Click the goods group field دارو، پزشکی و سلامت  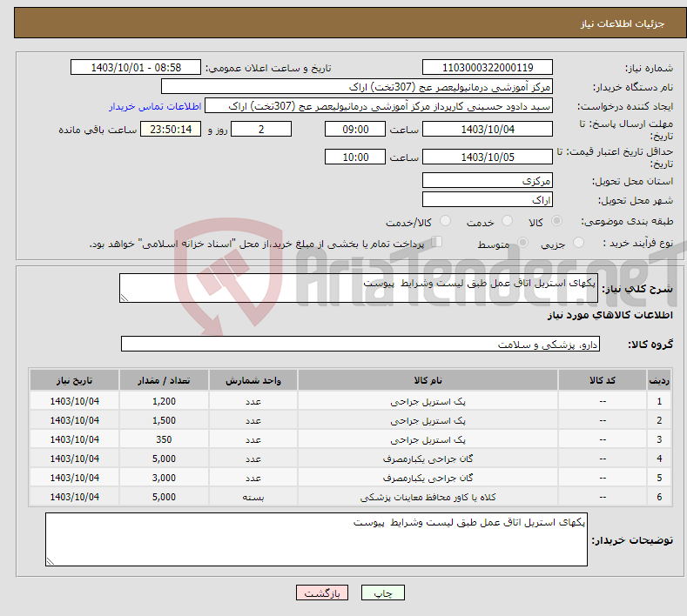coord(360,345)
